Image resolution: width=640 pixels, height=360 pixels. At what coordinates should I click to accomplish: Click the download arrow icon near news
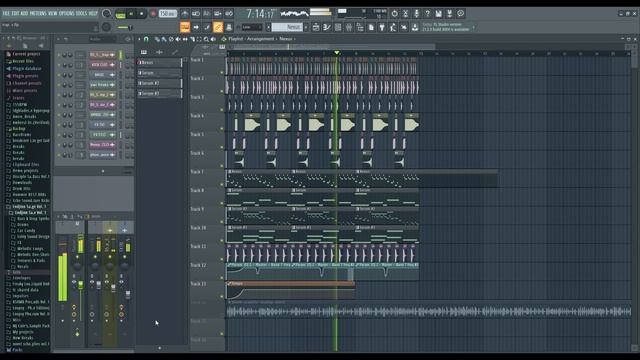[x=415, y=27]
